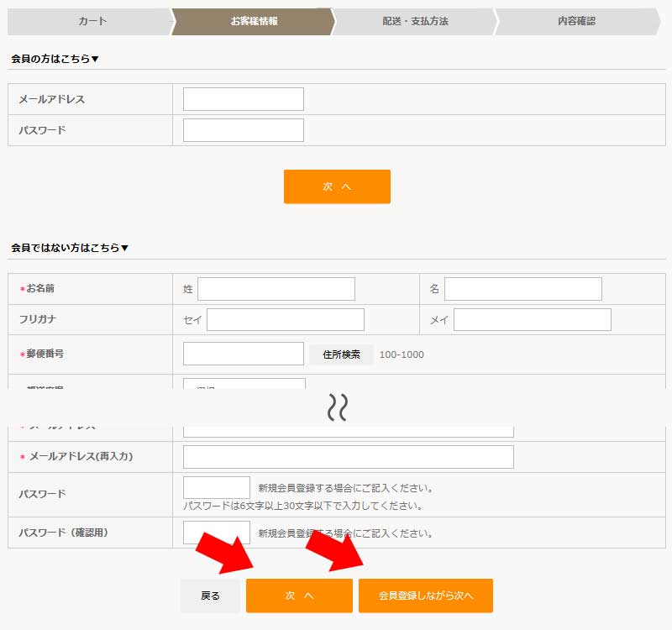Click the member パスワード login field
The image size is (672, 630).
[x=243, y=130]
